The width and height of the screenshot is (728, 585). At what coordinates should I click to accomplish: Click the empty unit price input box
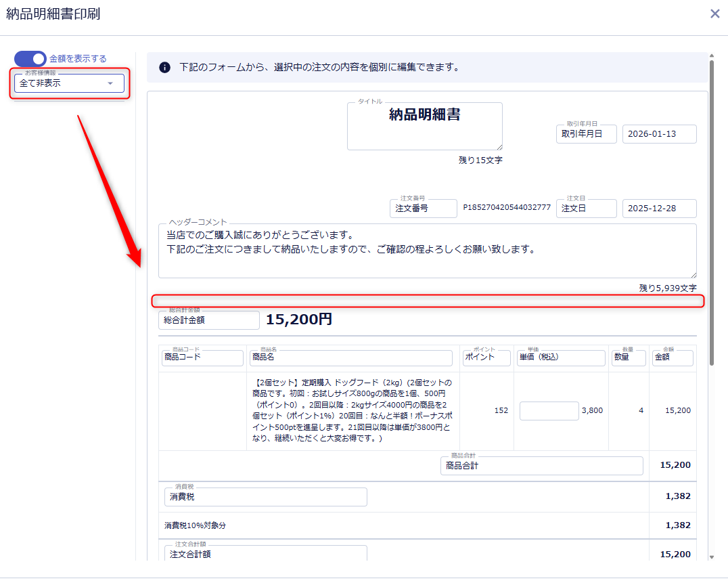pyautogui.click(x=549, y=411)
